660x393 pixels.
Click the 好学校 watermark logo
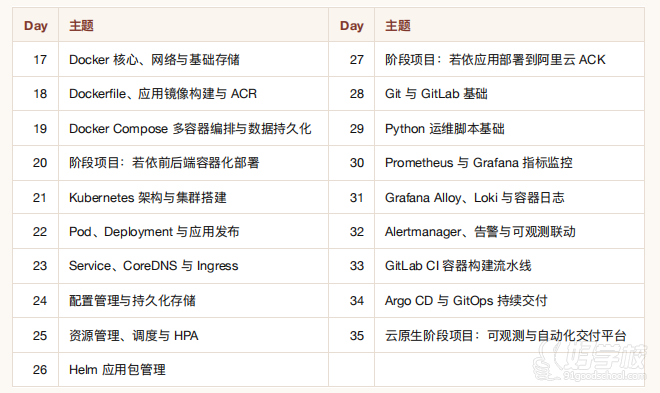[590, 361]
